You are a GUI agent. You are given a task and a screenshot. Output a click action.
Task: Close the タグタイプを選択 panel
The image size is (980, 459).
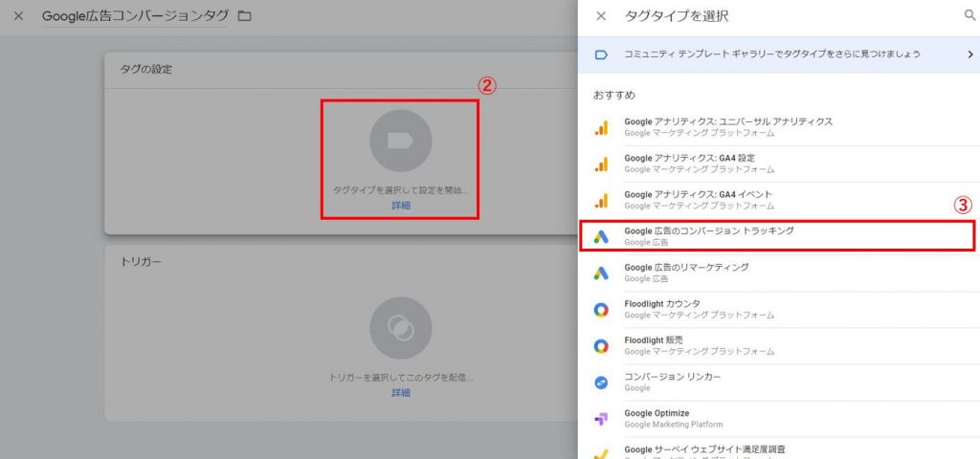point(601,16)
